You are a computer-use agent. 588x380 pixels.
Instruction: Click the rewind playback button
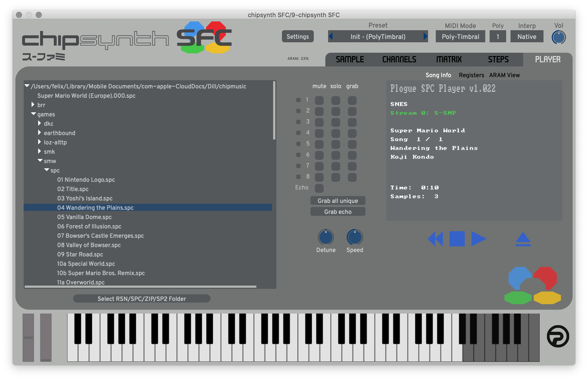[x=435, y=239]
